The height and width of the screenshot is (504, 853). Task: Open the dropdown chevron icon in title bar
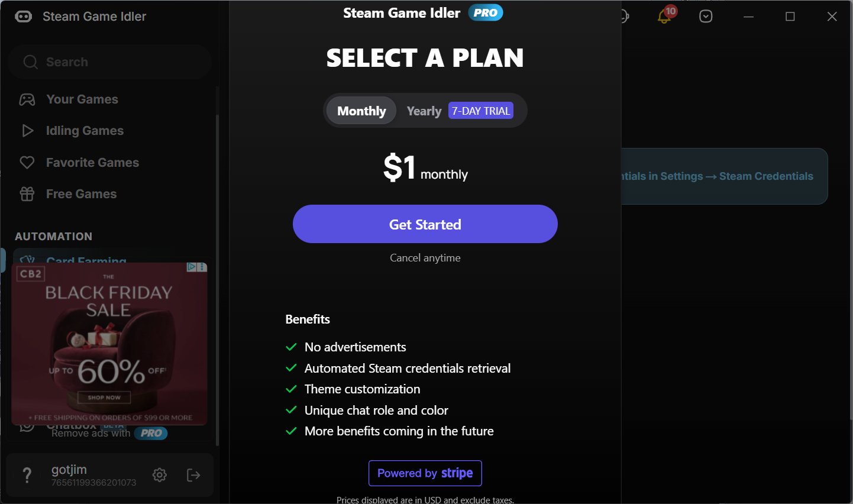(706, 17)
